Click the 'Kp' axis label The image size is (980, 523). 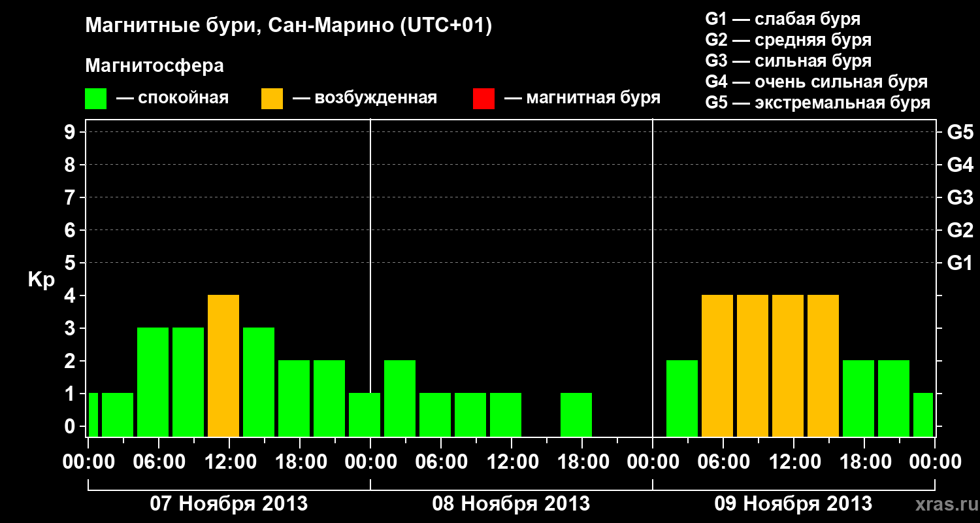(41, 280)
